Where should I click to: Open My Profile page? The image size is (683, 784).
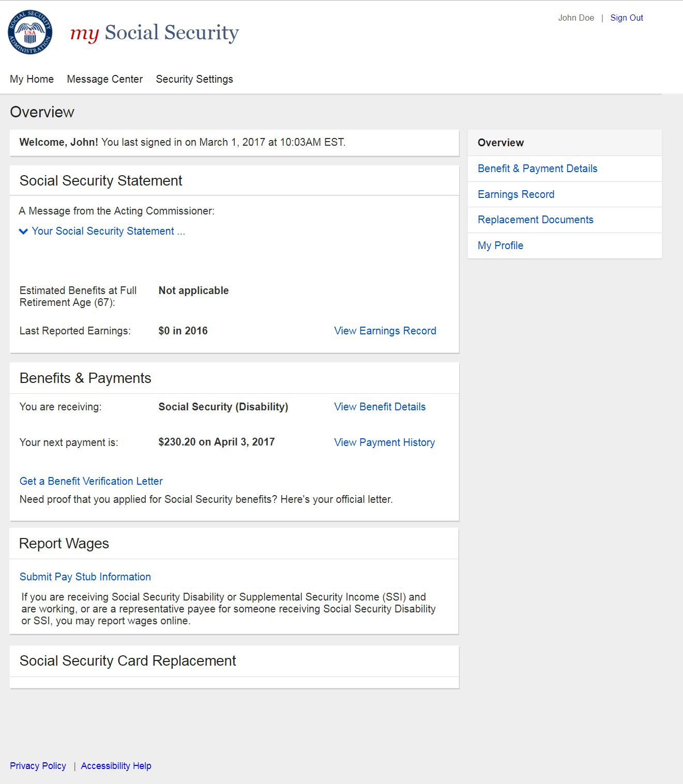500,245
